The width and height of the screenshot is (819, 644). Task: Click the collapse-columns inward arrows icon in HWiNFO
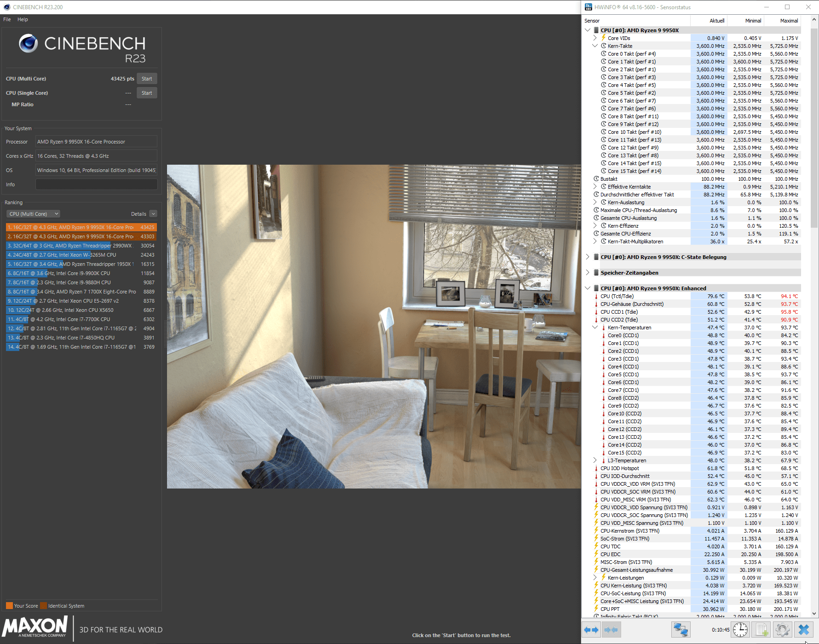click(x=611, y=630)
